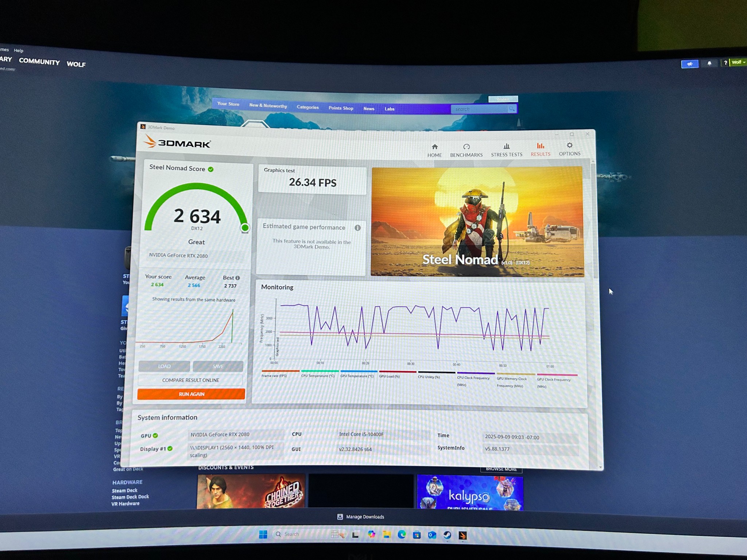Open the Categories menu in Steam store
Viewport: 747px width, 560px height.
308,107
